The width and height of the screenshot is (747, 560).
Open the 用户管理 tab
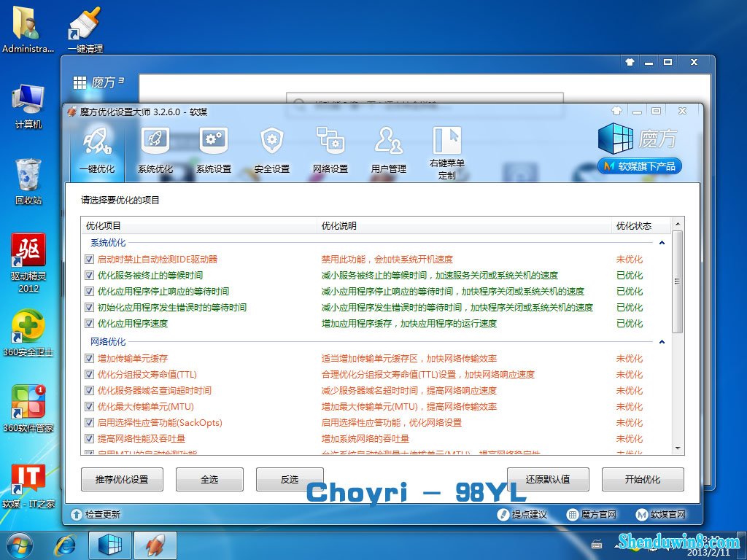(389, 149)
